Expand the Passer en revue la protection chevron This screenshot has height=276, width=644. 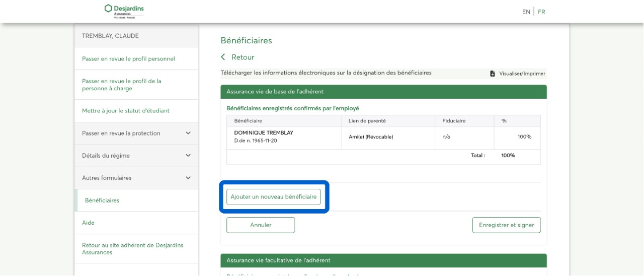[x=188, y=133]
